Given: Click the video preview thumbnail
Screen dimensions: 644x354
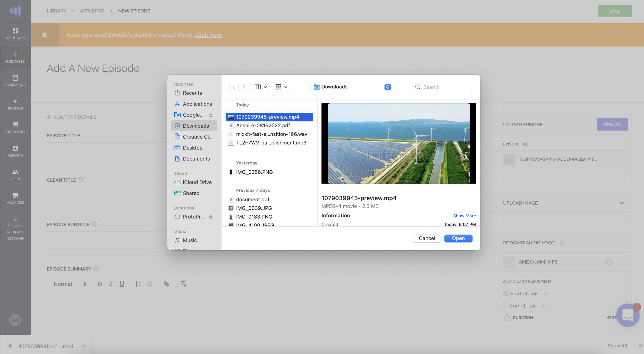Looking at the screenshot, I should (x=399, y=144).
